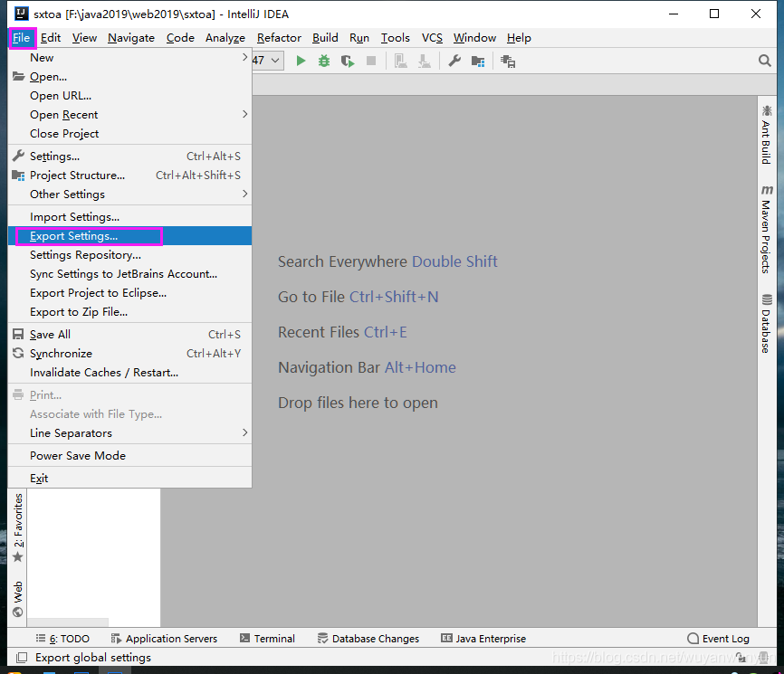The image size is (784, 674).
Task: Choose Open... from File menu
Action: coord(130,76)
